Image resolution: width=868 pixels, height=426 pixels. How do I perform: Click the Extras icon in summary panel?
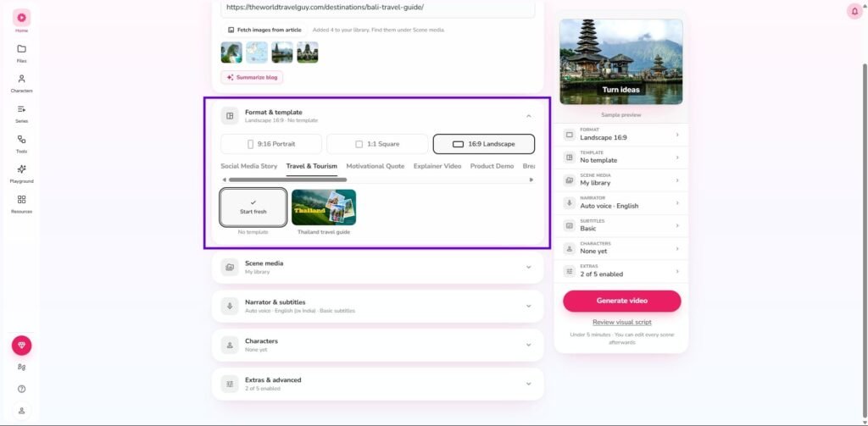(x=569, y=271)
